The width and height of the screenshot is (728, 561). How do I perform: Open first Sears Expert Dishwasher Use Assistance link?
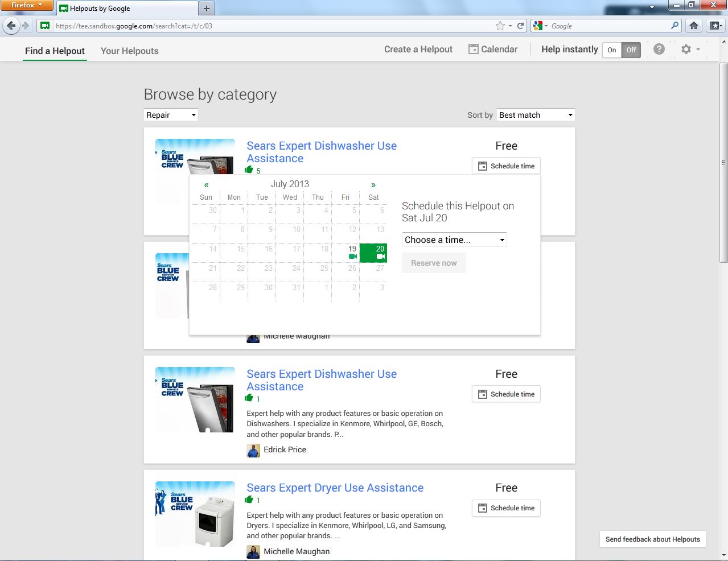(322, 152)
